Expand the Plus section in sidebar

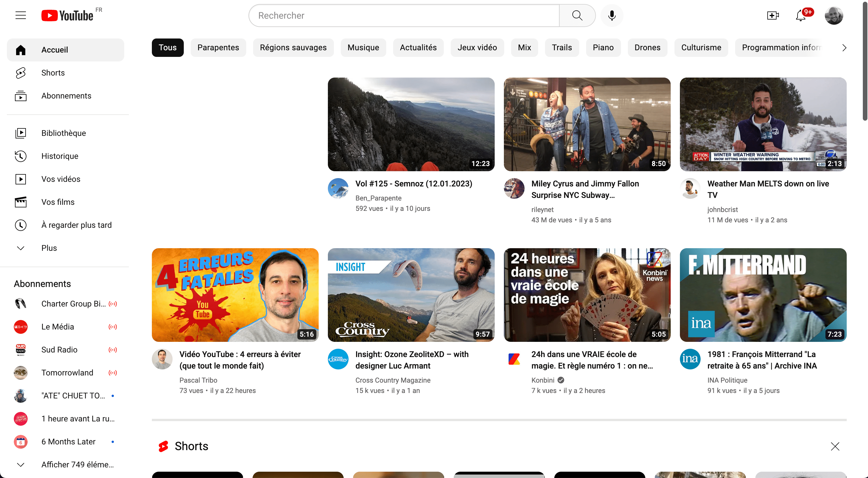[49, 248]
